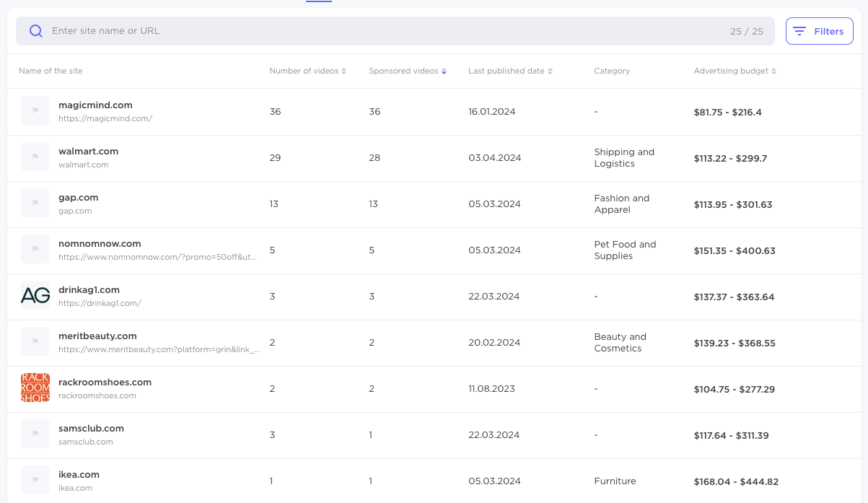The image size is (868, 503).
Task: Open the Filters dropdown panel
Action: 819,31
